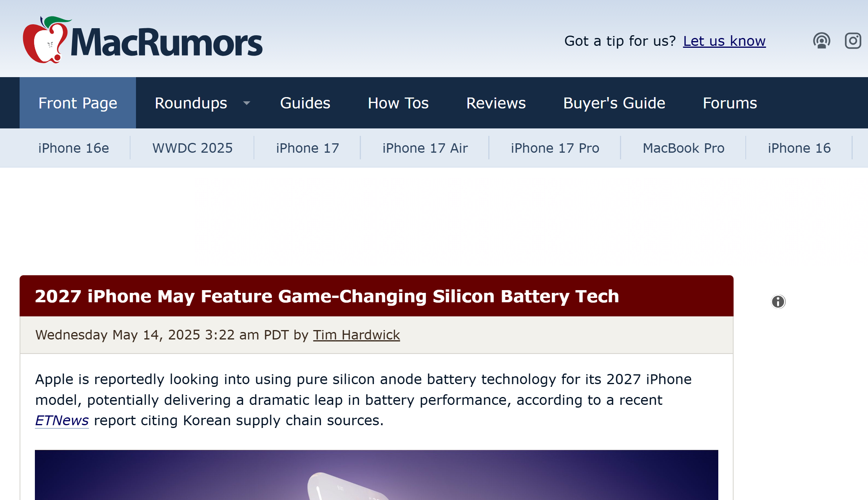This screenshot has width=868, height=500.
Task: Open the Buyer's Guide page
Action: point(614,103)
